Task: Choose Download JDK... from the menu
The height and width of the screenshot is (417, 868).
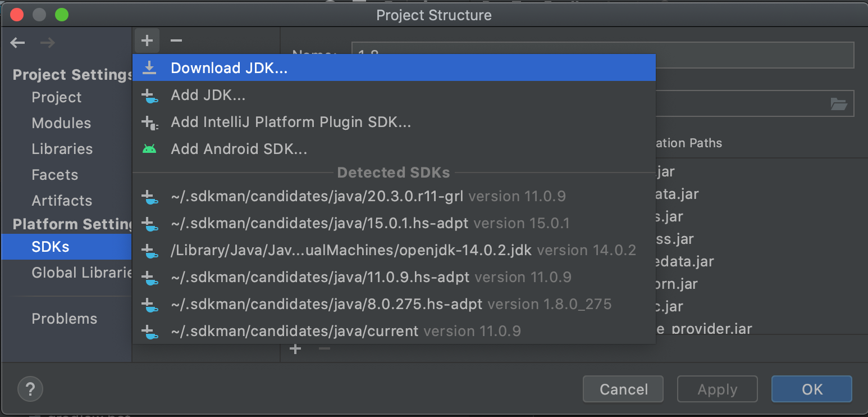Action: pos(394,67)
